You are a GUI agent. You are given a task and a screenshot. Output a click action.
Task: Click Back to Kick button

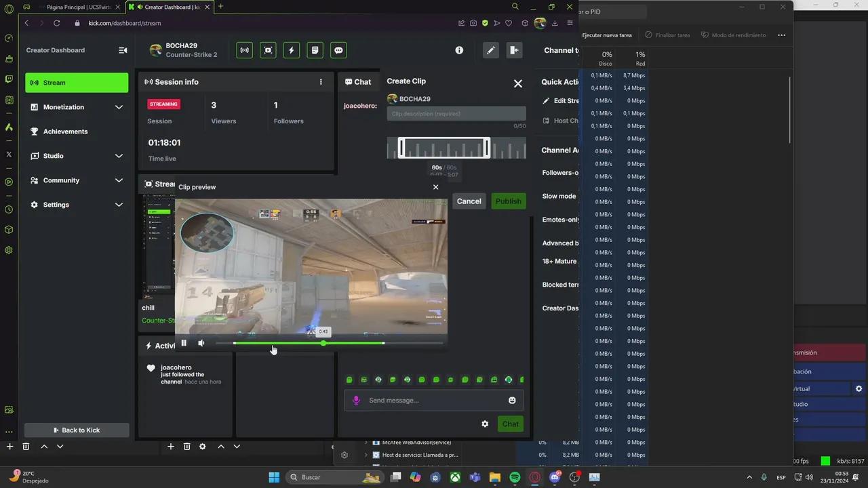(x=77, y=430)
